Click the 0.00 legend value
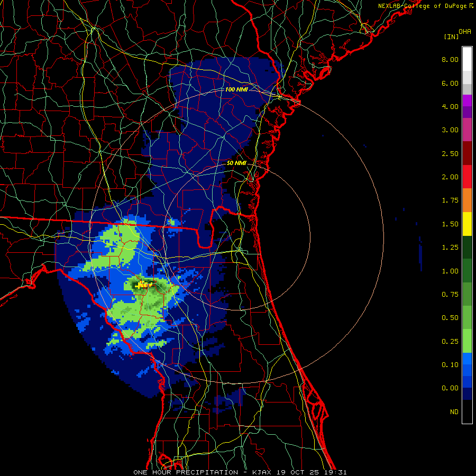 450,388
